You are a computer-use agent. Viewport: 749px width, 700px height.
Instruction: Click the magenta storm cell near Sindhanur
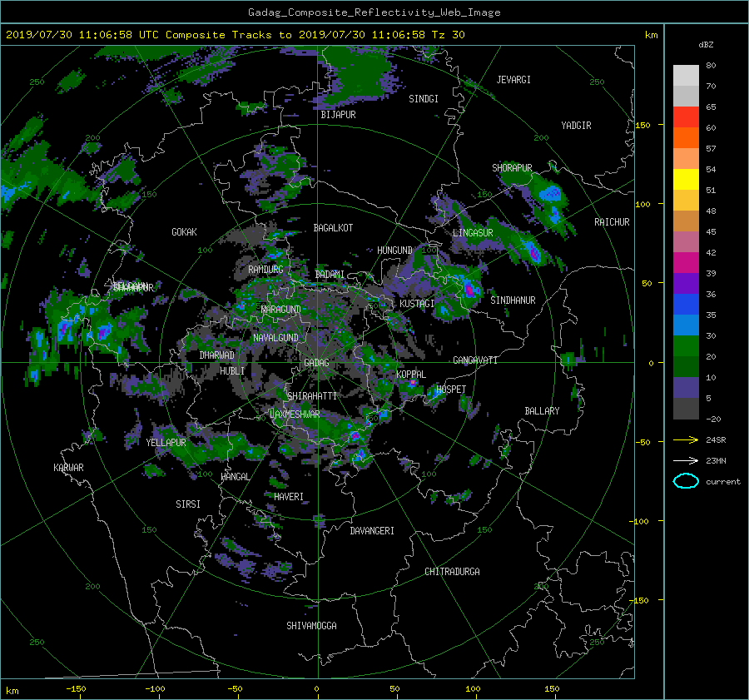(x=469, y=290)
